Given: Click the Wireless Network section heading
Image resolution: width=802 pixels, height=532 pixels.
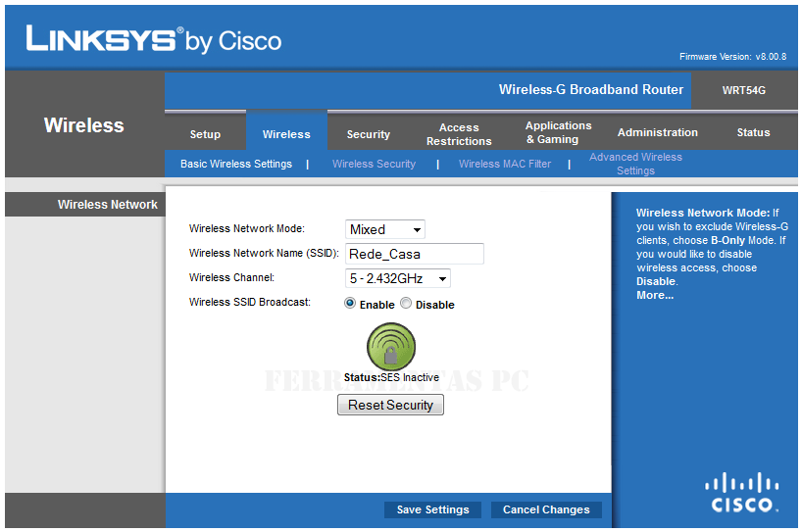Looking at the screenshot, I should (108, 205).
